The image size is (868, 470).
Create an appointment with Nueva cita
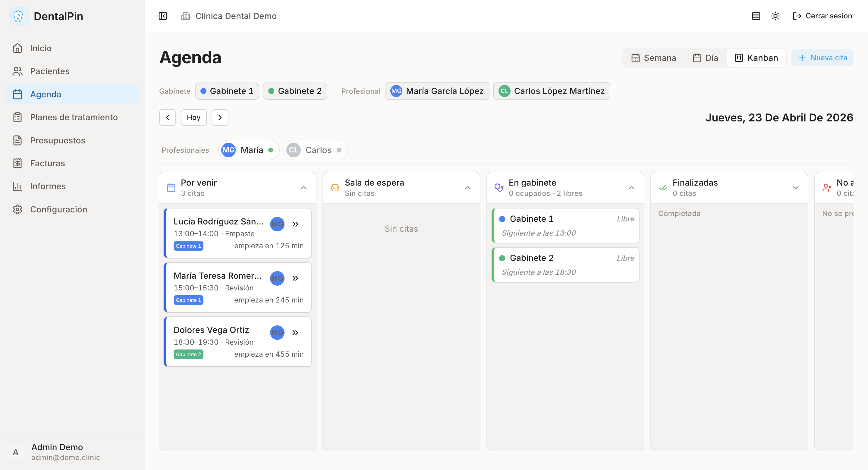click(x=822, y=58)
